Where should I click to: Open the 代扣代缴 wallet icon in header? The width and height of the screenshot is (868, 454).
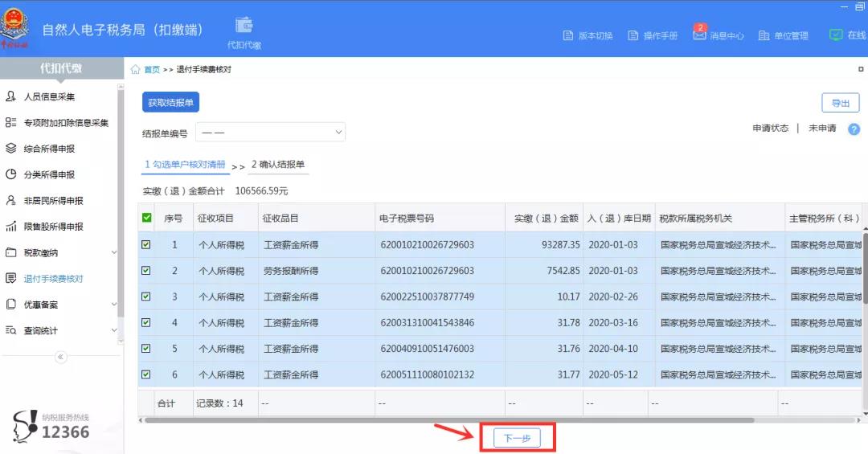(x=244, y=26)
